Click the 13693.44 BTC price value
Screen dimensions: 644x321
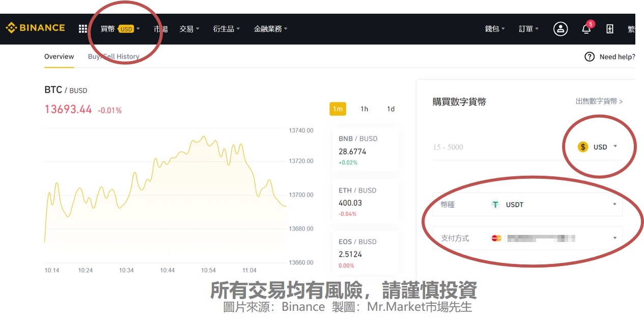(68, 110)
